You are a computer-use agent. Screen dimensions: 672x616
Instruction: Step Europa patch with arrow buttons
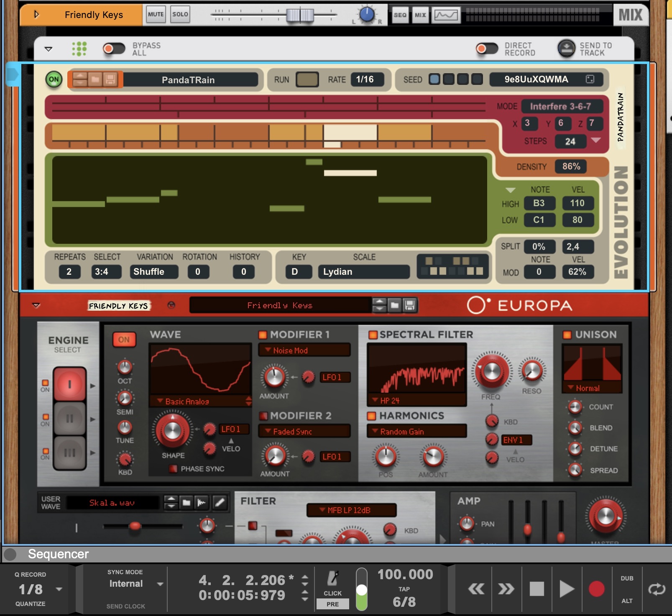379,305
